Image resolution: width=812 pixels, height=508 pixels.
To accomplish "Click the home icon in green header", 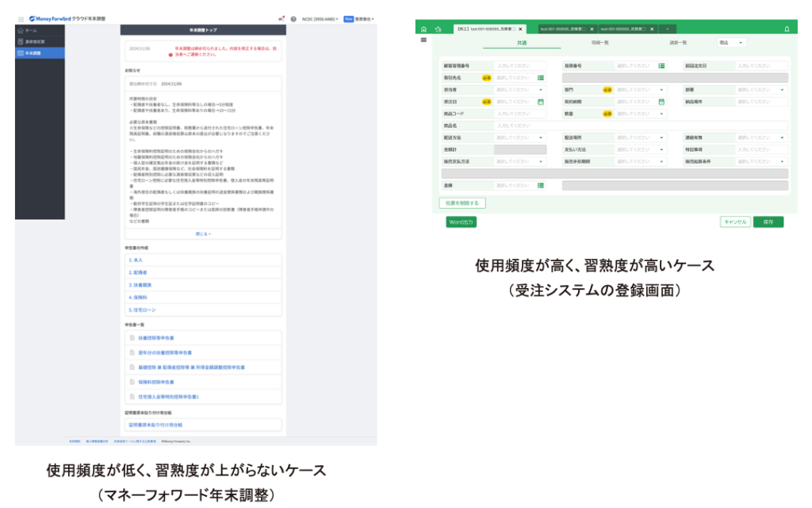I will [423, 29].
